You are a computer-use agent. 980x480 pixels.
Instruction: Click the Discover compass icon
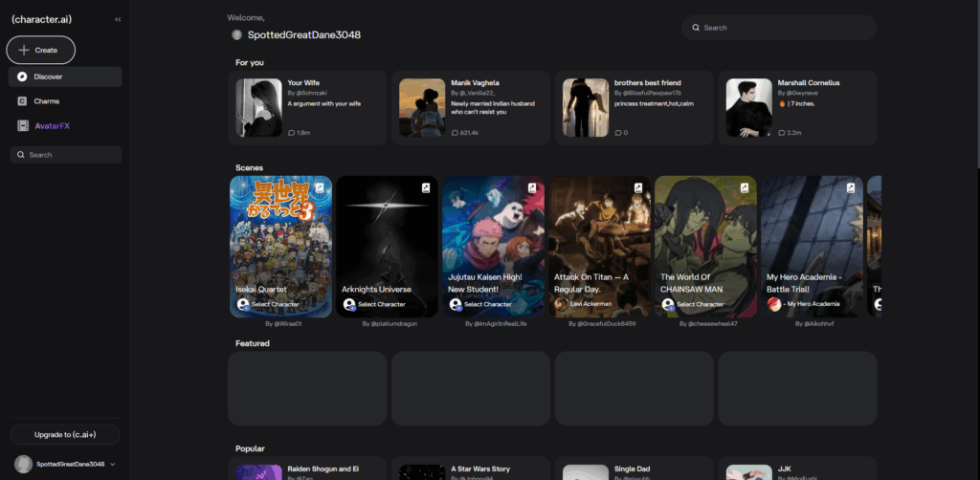point(23,76)
